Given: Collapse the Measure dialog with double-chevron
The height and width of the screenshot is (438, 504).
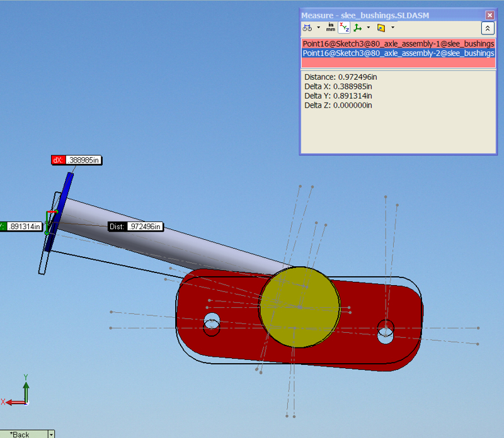Looking at the screenshot, I should click(487, 28).
